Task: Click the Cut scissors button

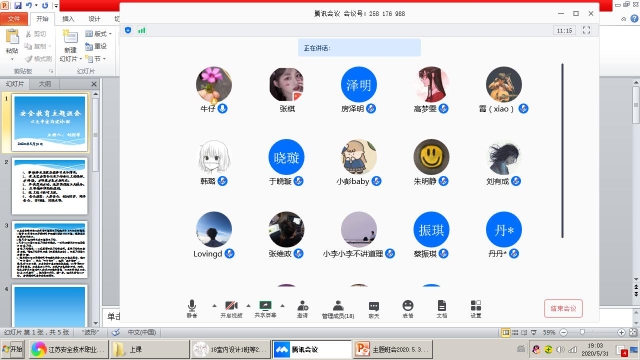Action: point(36,34)
